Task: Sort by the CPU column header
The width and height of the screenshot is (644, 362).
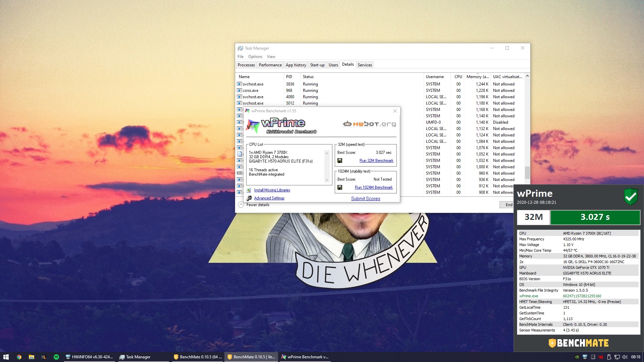Action: pos(458,77)
